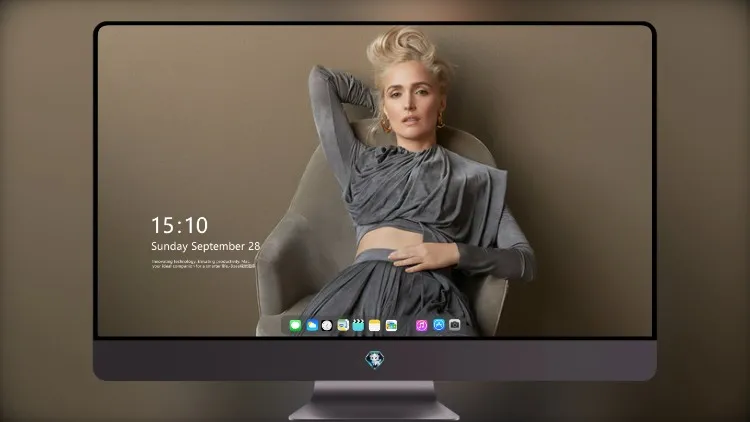Image resolution: width=750 pixels, height=422 pixels.
Task: Open the gray Camera app
Action: pos(455,325)
